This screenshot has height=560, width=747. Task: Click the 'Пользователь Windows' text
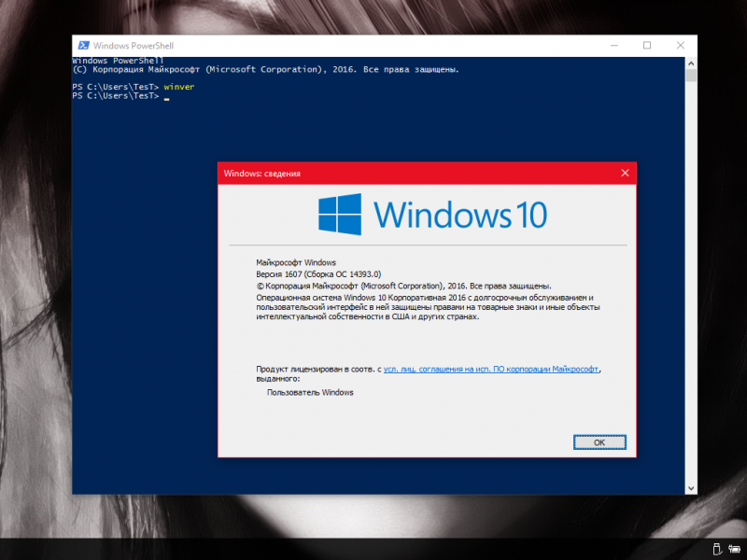point(310,392)
